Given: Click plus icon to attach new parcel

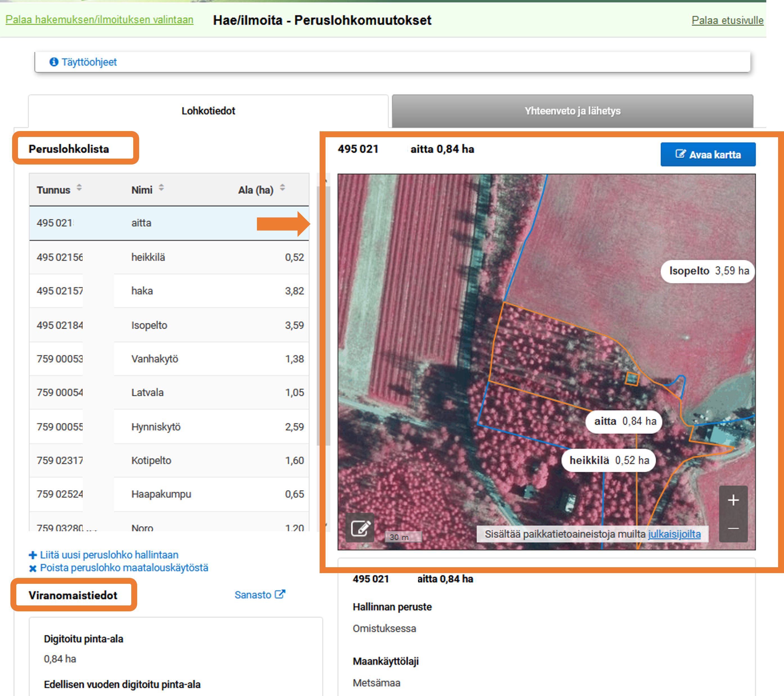Looking at the screenshot, I should (x=33, y=555).
